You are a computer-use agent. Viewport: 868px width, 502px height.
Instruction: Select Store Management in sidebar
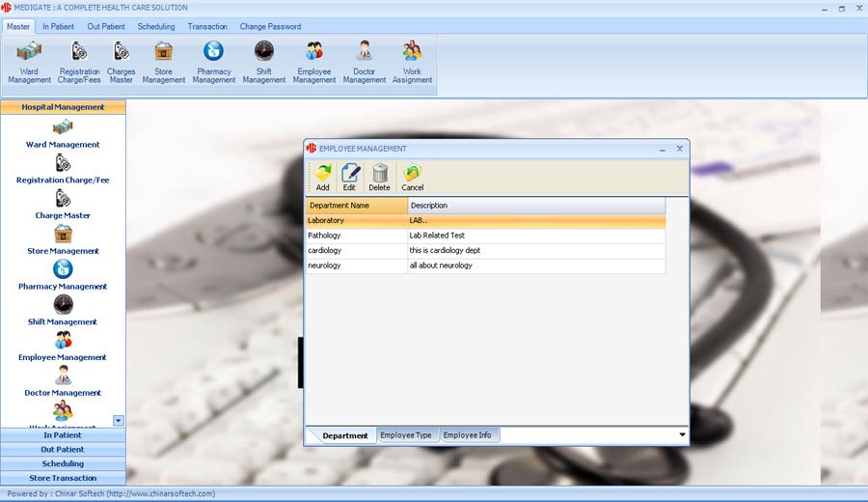point(63,241)
